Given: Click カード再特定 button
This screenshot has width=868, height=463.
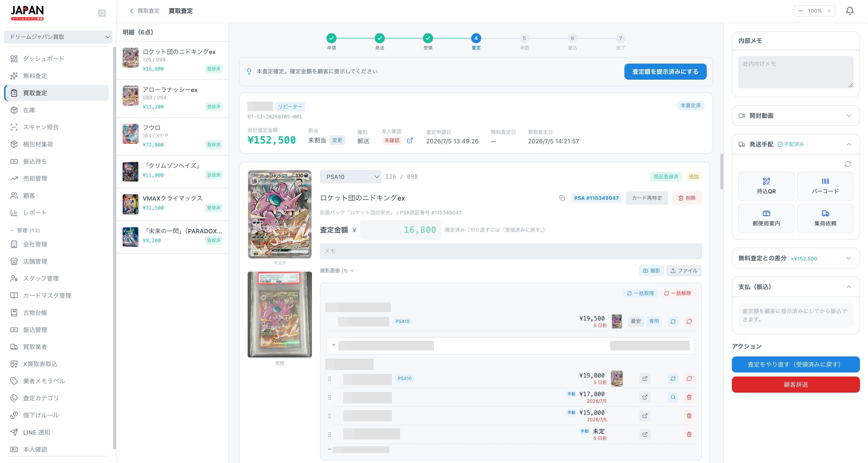Looking at the screenshot, I should pyautogui.click(x=647, y=198).
